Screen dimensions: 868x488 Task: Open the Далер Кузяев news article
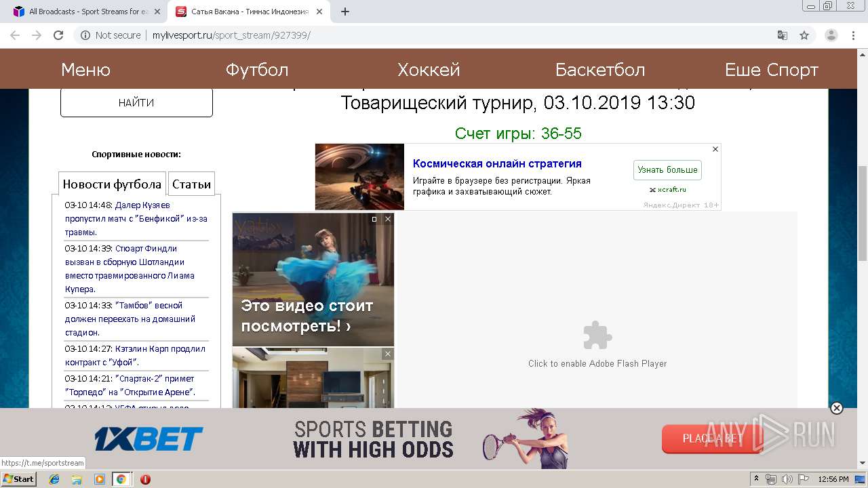tap(136, 218)
